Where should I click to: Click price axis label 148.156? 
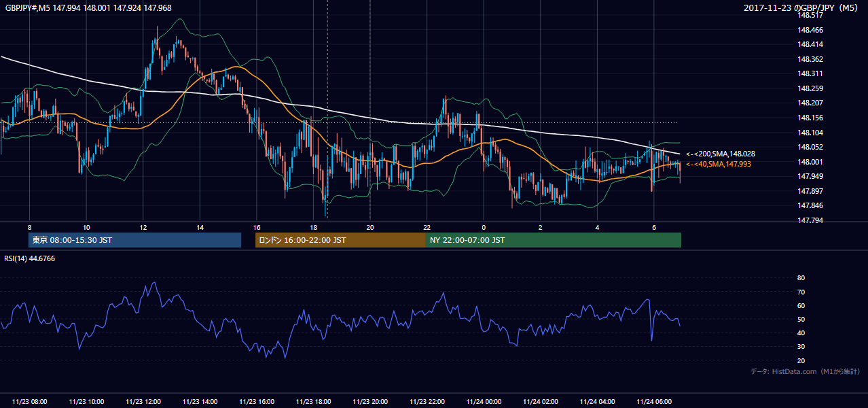(811, 118)
